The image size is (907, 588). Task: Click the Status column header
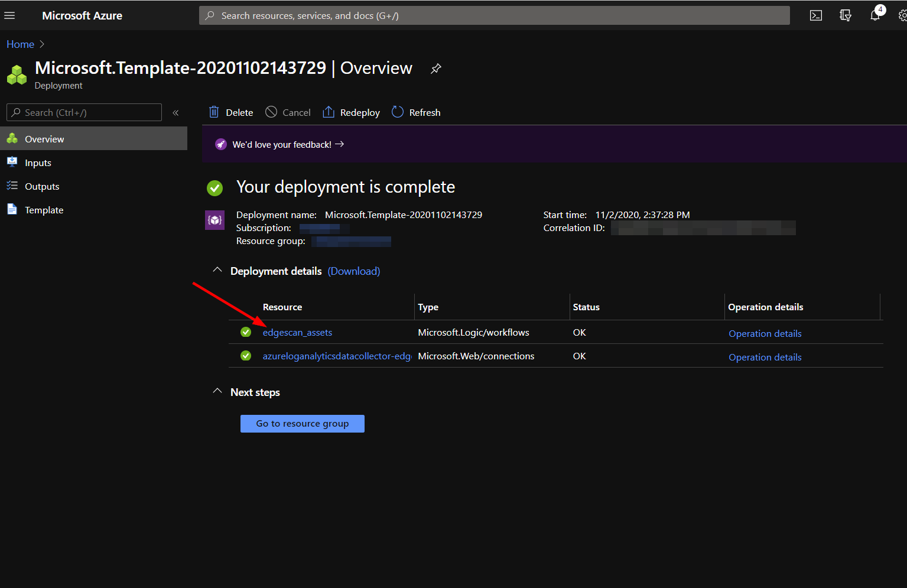(586, 307)
